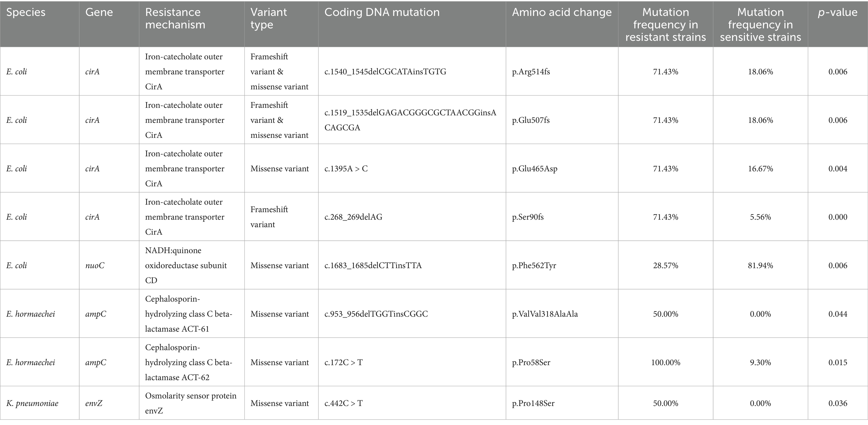The image size is (868, 425).
Task: Click the p.Glu465Asp cell
Action: point(535,168)
